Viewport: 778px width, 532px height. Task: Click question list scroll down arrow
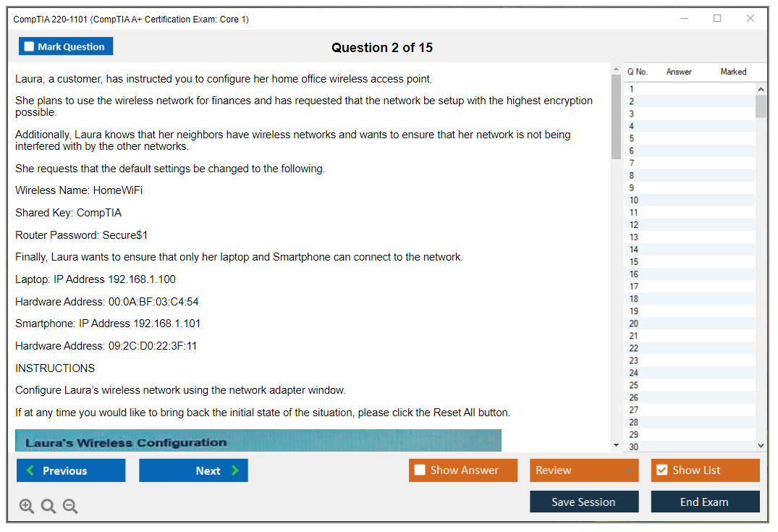point(761,446)
